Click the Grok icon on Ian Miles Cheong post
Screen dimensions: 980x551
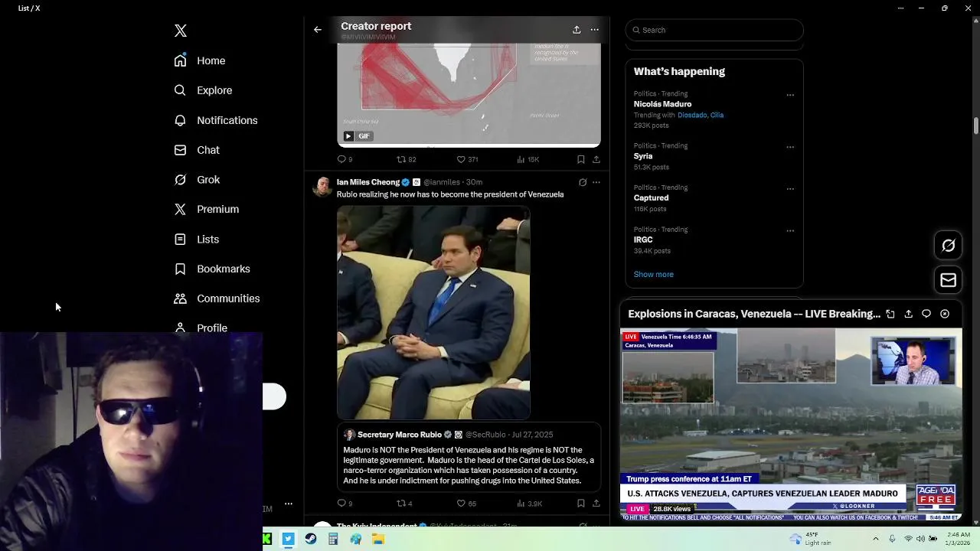(583, 182)
